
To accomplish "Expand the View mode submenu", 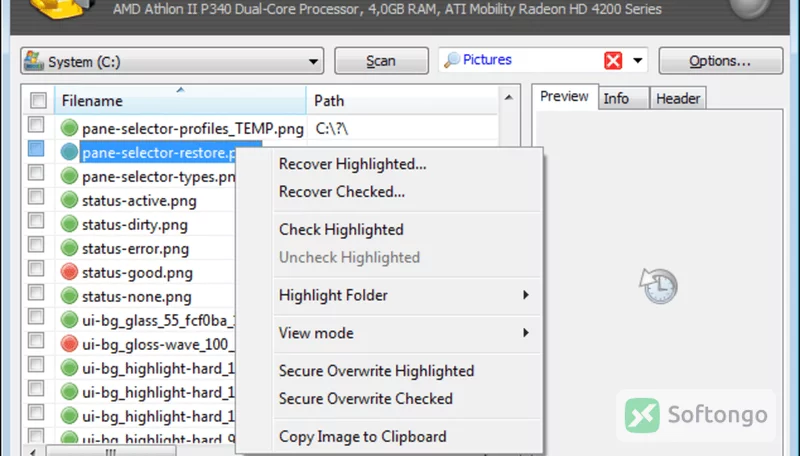I will (407, 333).
